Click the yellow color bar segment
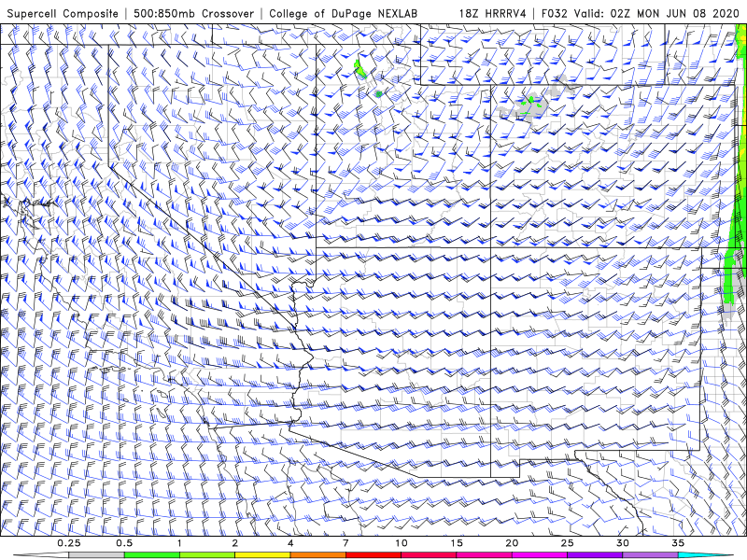The image size is (747, 560). (262, 555)
